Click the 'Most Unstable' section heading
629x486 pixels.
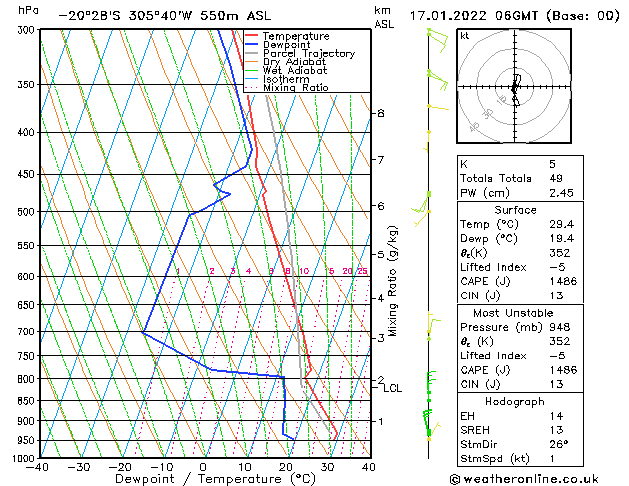click(x=513, y=313)
